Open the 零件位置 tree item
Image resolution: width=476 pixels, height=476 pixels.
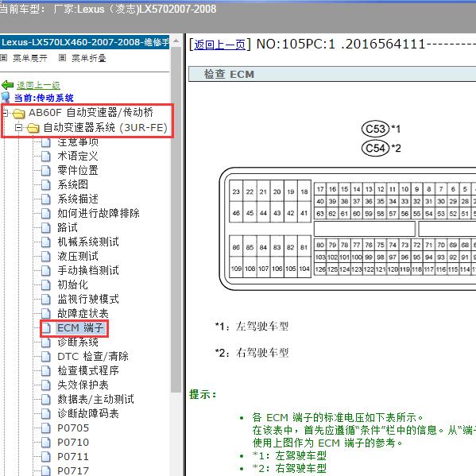pyautogui.click(x=78, y=171)
